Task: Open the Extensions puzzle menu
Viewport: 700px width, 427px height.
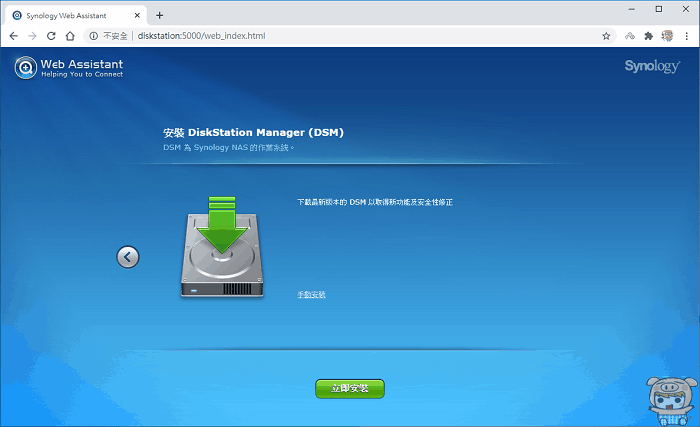Action: pos(649,36)
